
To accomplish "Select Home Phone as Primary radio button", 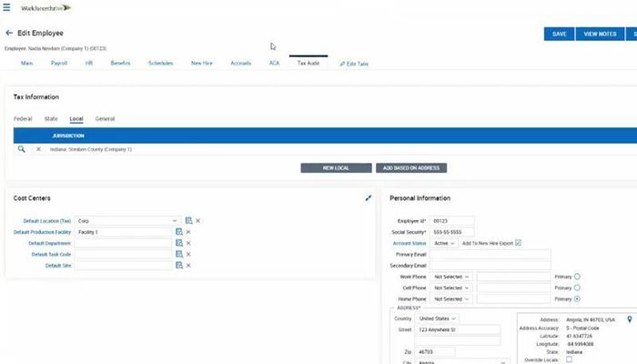I will click(577, 298).
